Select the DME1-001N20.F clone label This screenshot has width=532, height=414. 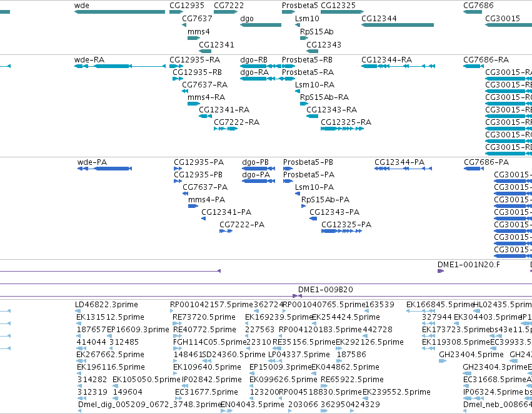(x=469, y=265)
